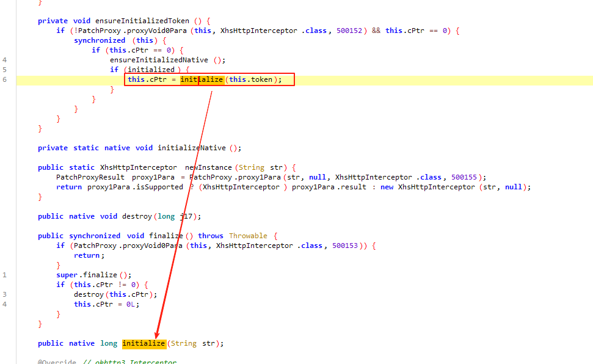The image size is (593, 364).
Task: Click the initializeNative method declaration name
Action: [191, 148]
